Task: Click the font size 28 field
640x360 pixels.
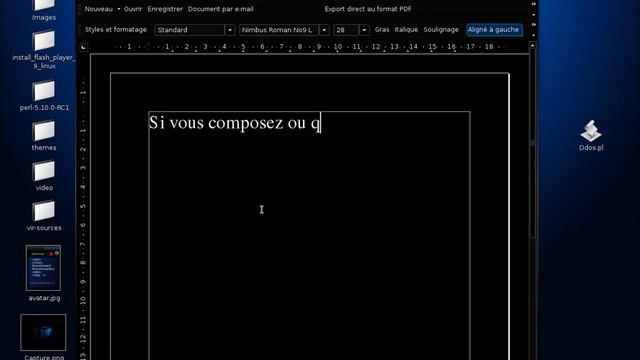Action: [346, 30]
